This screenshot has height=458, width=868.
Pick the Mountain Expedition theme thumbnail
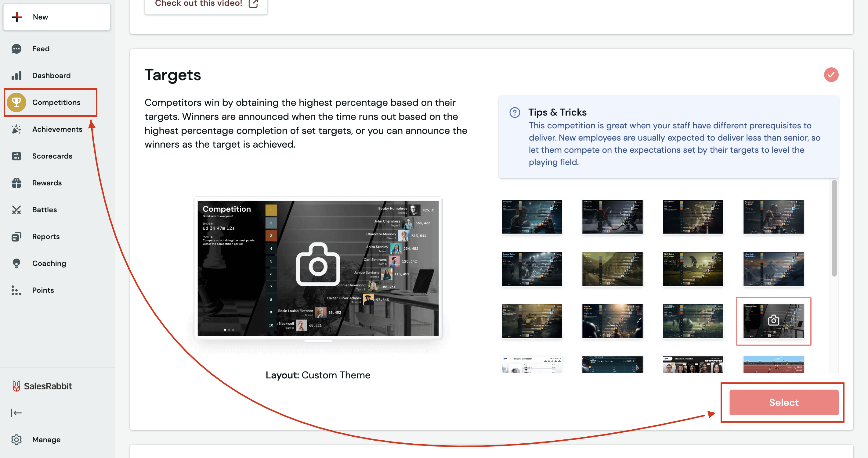click(773, 269)
